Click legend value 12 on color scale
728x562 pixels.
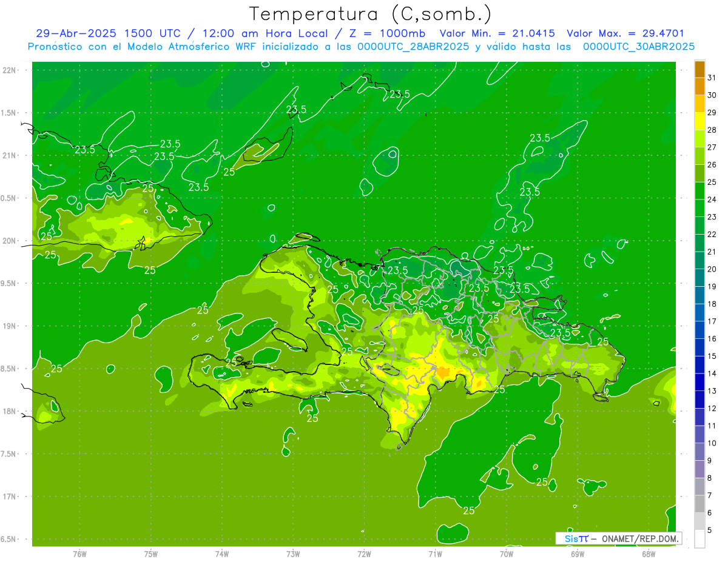pos(712,408)
